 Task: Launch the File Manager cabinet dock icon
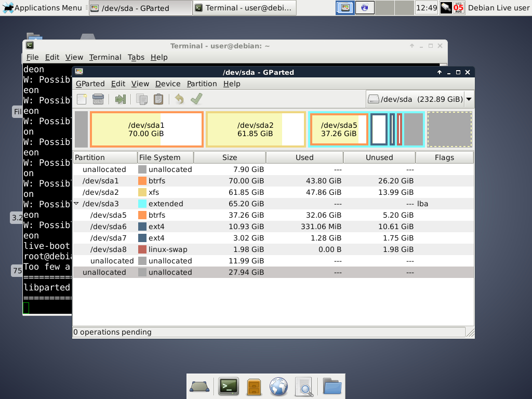tap(254, 387)
